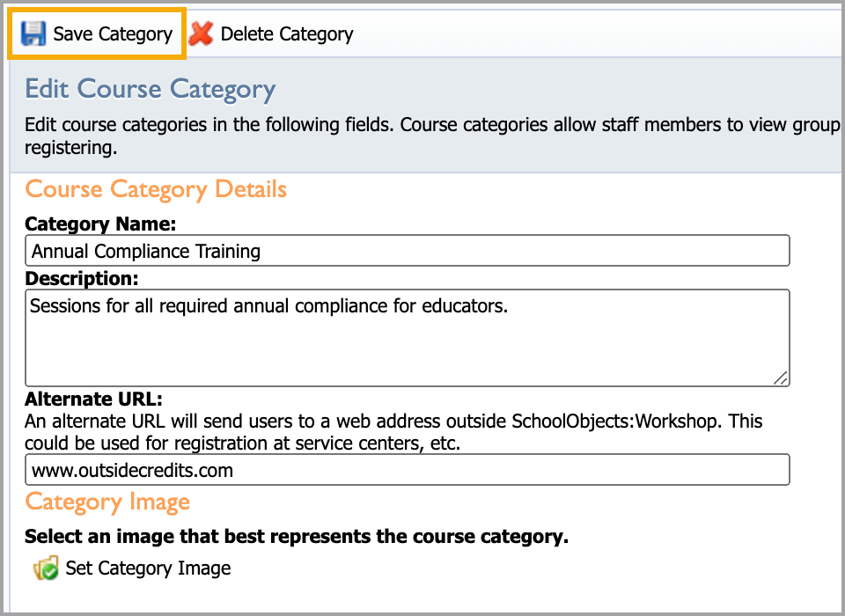Click the Course Category Details heading
The image size is (845, 616).
click(156, 190)
